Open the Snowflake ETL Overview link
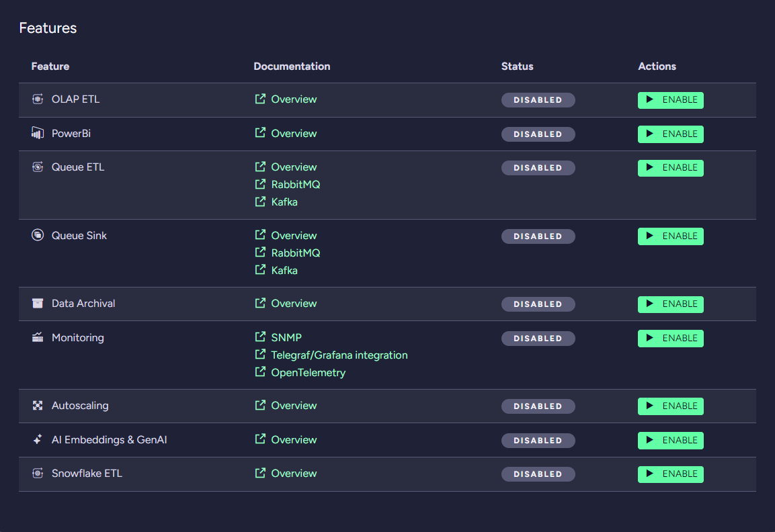The height and width of the screenshot is (532, 775). [x=294, y=473]
